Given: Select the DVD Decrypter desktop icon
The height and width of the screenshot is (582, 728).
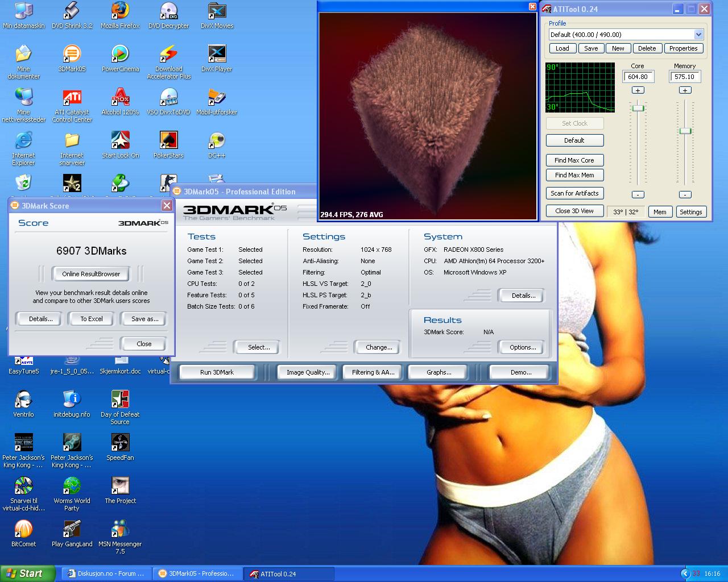Looking at the screenshot, I should tap(168, 15).
